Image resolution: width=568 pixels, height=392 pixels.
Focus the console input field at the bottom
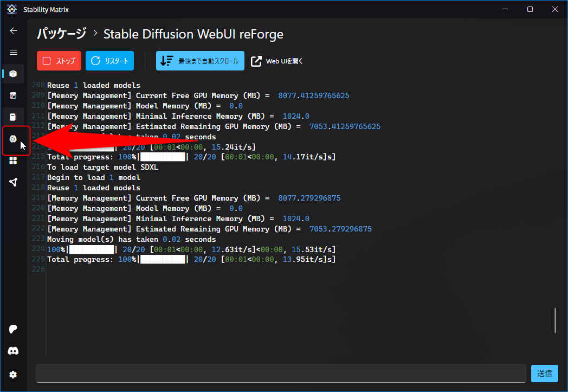pyautogui.click(x=280, y=374)
